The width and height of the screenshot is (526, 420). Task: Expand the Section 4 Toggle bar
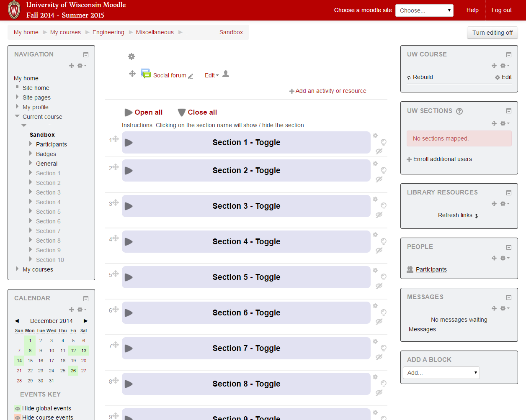click(x=246, y=242)
